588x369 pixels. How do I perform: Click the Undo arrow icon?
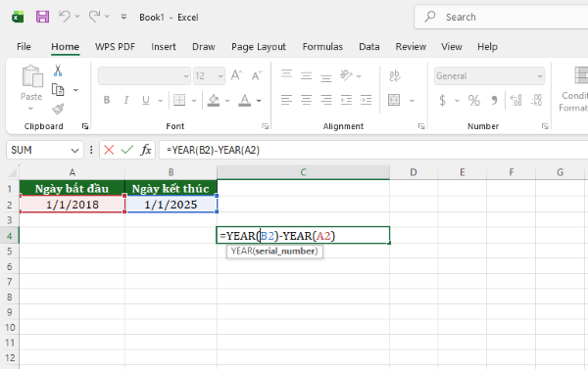pos(65,17)
